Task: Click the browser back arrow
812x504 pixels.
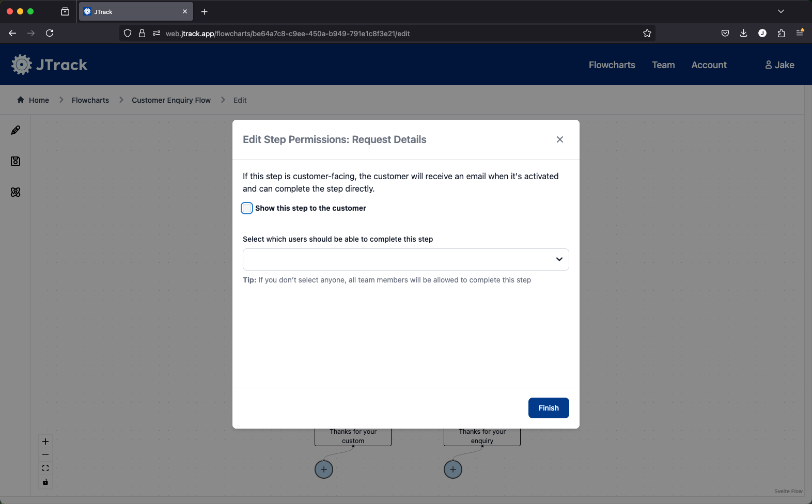Action: pos(12,33)
